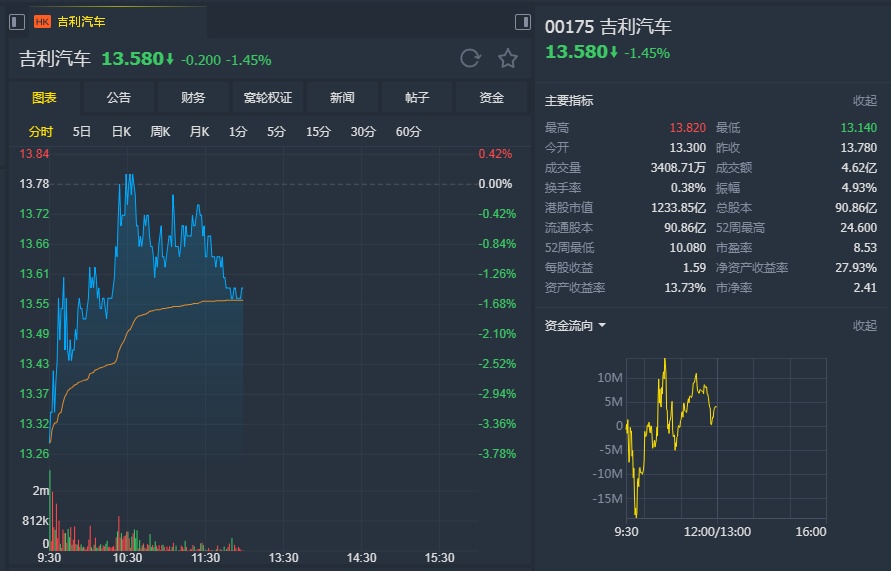Choose the 60分 chart interval
This screenshot has width=891, height=571.
click(408, 131)
